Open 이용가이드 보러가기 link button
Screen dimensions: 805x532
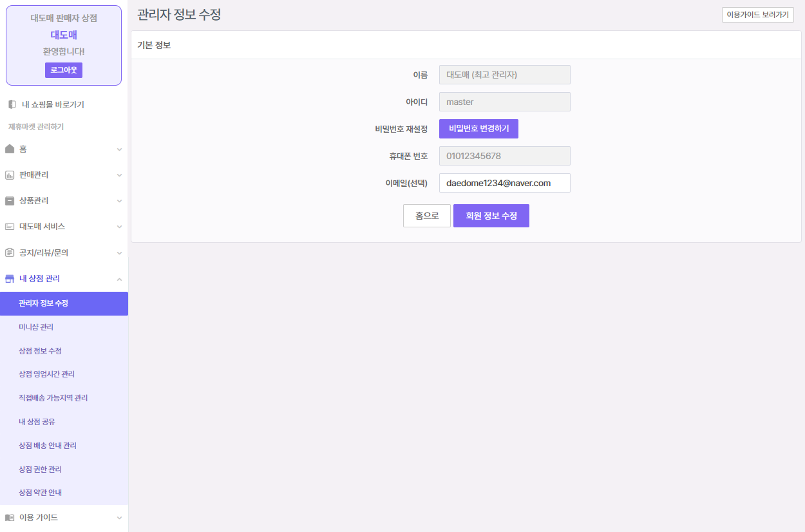pyautogui.click(x=757, y=15)
